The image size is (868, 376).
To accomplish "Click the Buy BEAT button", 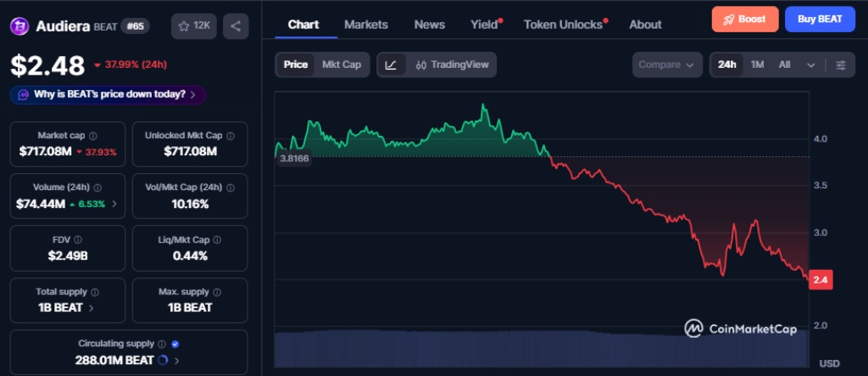I will (820, 20).
